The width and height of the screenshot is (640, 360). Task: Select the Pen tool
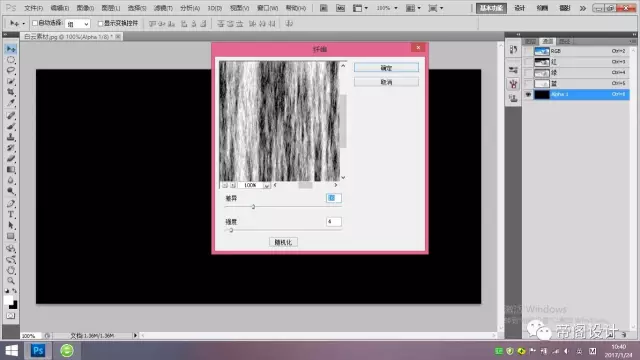11,204
